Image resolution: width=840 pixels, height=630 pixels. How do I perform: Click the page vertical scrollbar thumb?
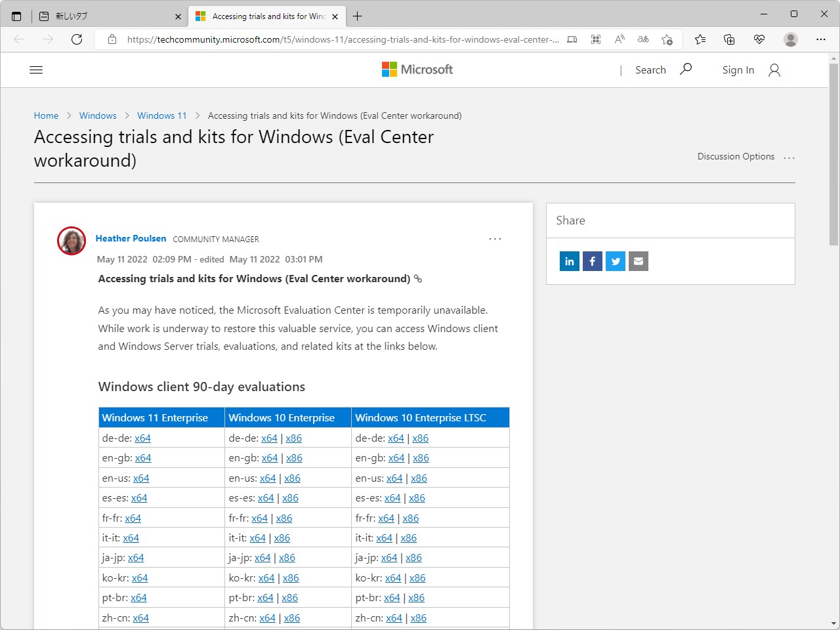[x=833, y=154]
